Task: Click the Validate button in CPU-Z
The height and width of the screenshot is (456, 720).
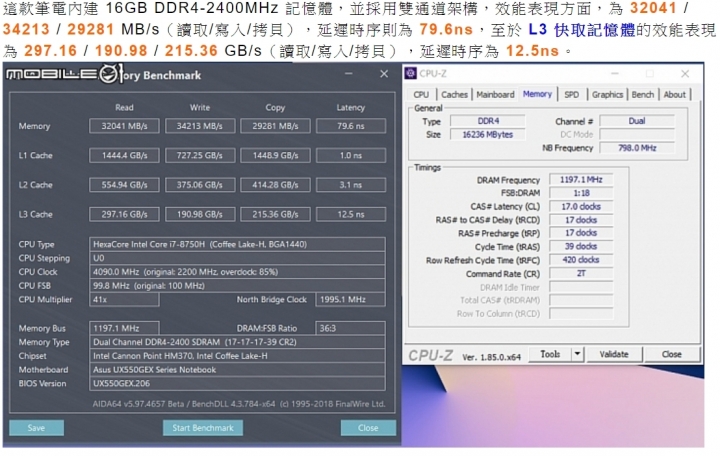Action: pos(613,354)
